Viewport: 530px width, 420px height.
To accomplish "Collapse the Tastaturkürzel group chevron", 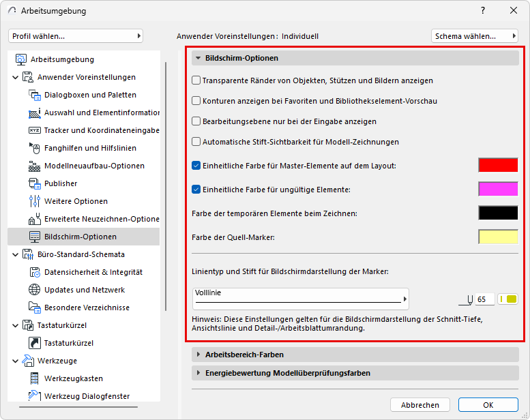I will (x=15, y=326).
